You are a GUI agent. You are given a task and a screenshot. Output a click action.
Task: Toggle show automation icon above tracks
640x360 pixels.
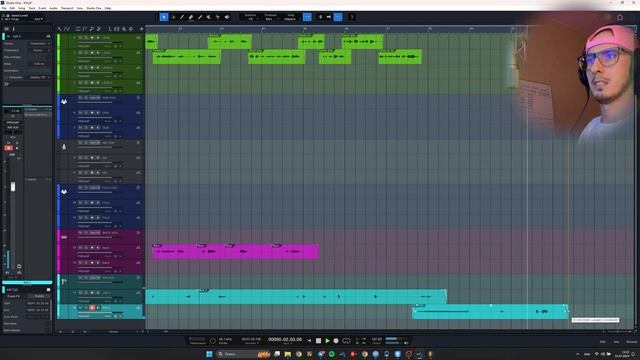(x=67, y=29)
